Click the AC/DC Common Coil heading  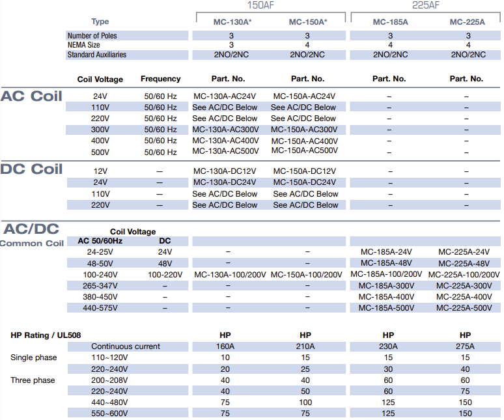click(x=31, y=235)
